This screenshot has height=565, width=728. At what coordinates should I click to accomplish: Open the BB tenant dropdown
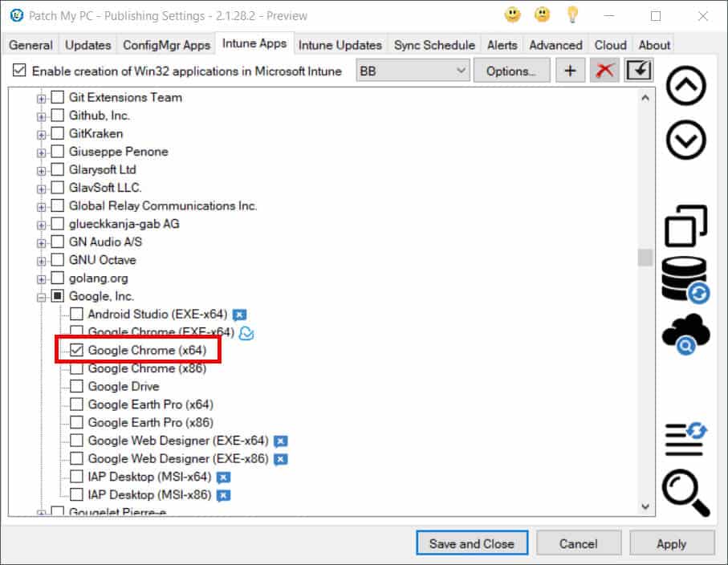click(x=413, y=71)
